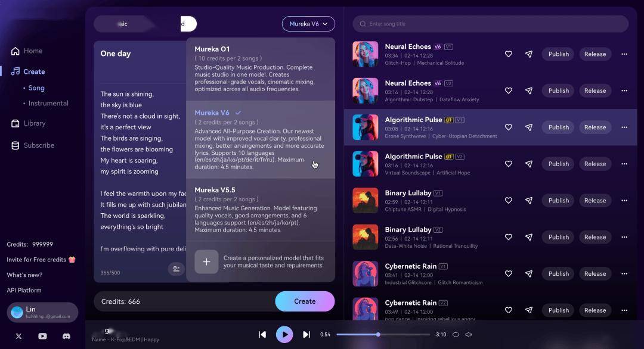This screenshot has width=644, height=349.
Task: Share the Binary Lullaby V2 song
Action: pyautogui.click(x=529, y=237)
